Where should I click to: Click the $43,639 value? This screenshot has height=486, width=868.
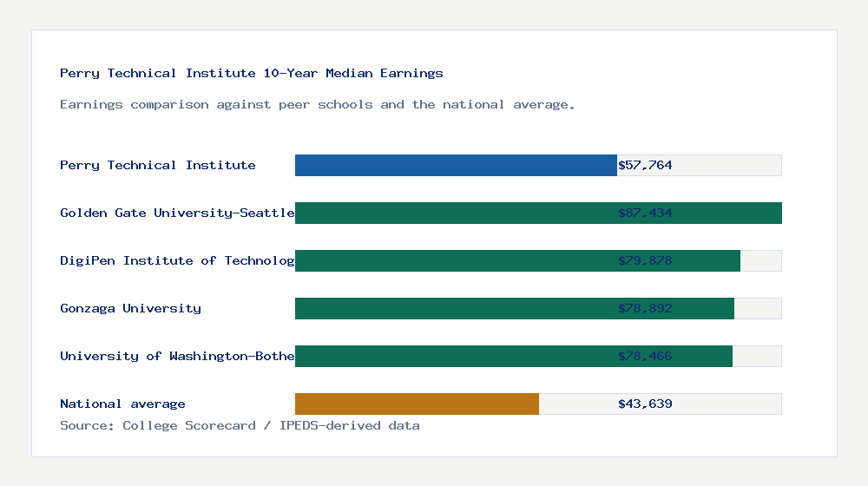(x=645, y=404)
